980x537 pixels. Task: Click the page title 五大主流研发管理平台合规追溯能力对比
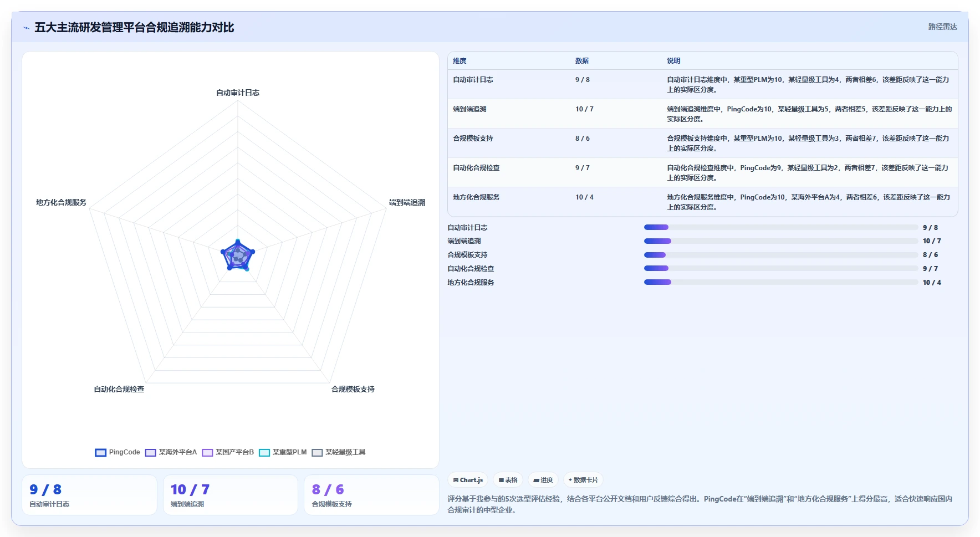click(x=134, y=27)
